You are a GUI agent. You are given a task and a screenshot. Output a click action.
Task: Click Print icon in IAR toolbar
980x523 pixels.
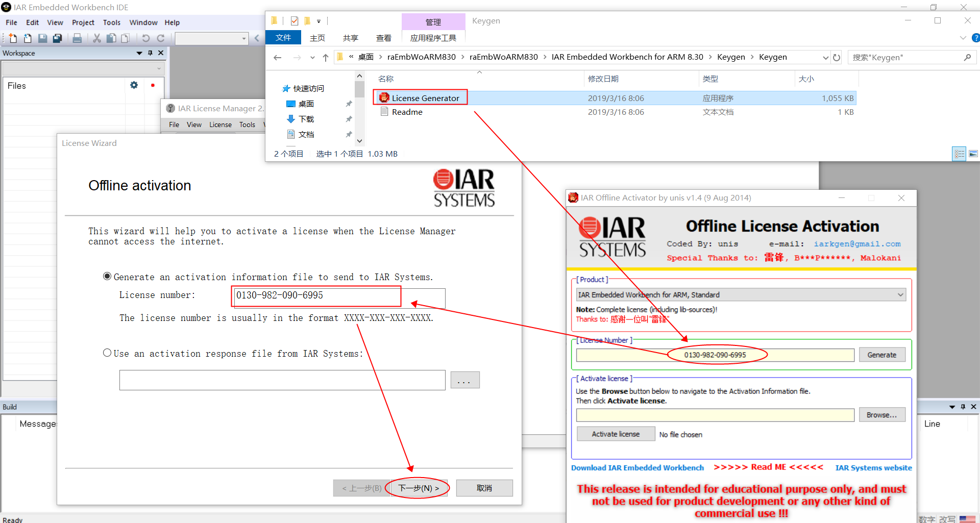(x=77, y=38)
